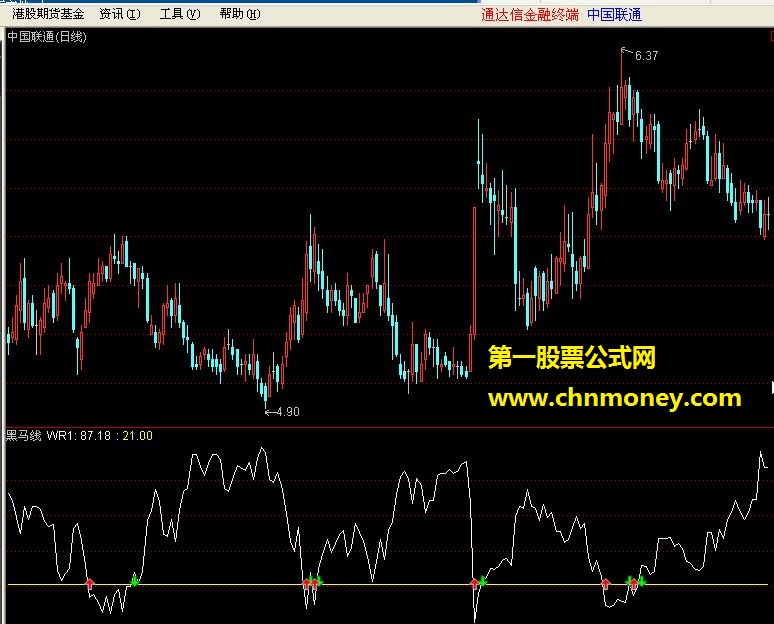Click the WR1: 87.18 indicator value
The height and width of the screenshot is (624, 774).
point(78,435)
